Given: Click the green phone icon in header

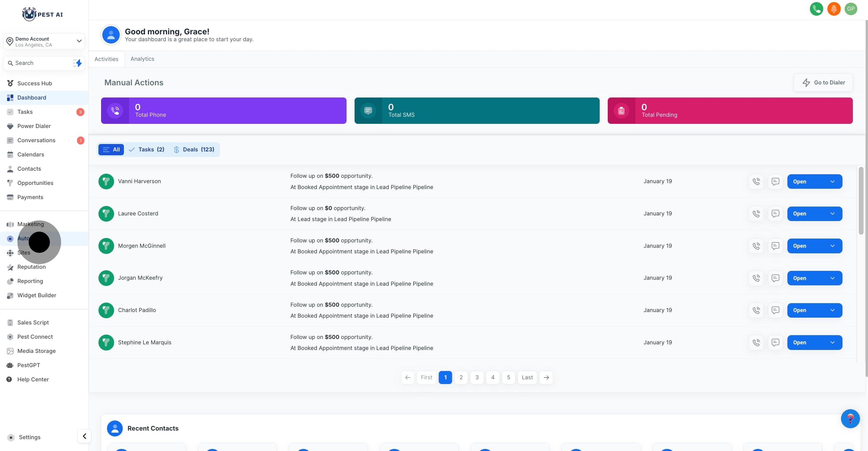Looking at the screenshot, I should click(816, 9).
